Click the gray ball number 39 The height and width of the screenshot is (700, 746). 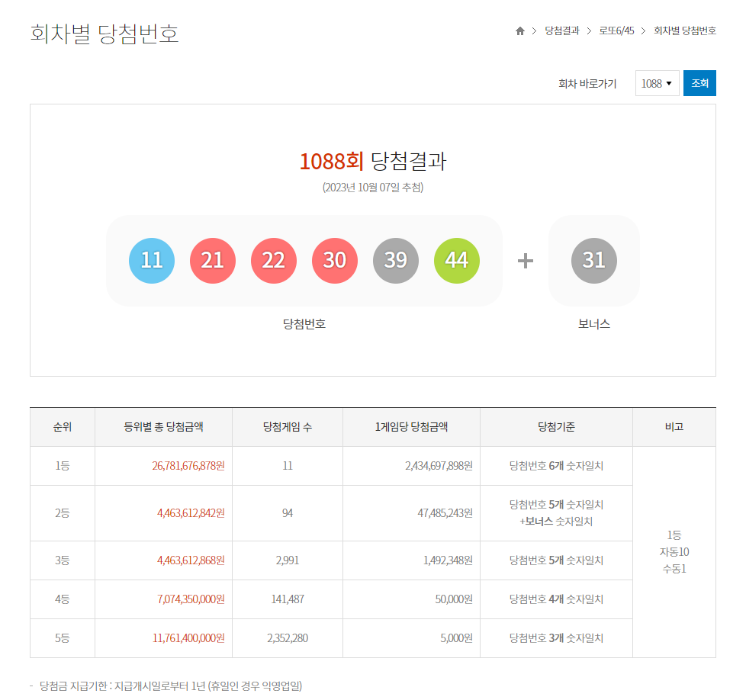click(x=396, y=261)
